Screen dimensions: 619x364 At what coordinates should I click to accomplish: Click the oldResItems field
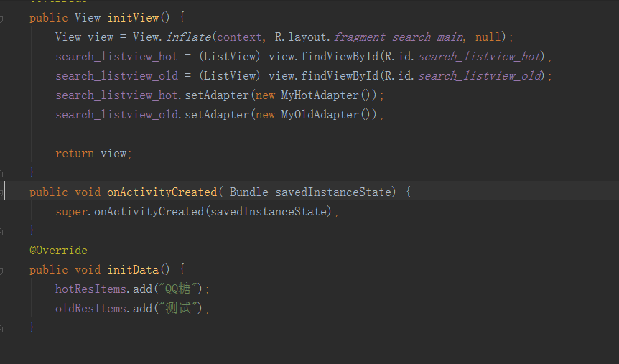pos(90,308)
